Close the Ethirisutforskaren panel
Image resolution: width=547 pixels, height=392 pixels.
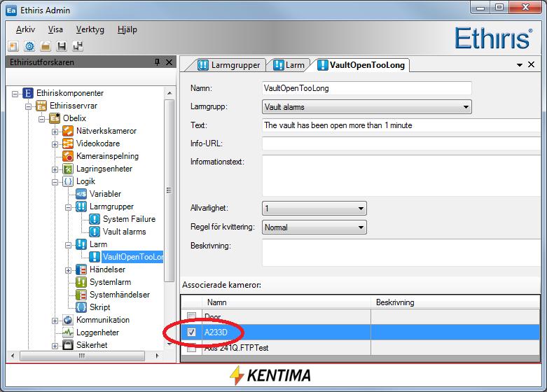tap(169, 62)
